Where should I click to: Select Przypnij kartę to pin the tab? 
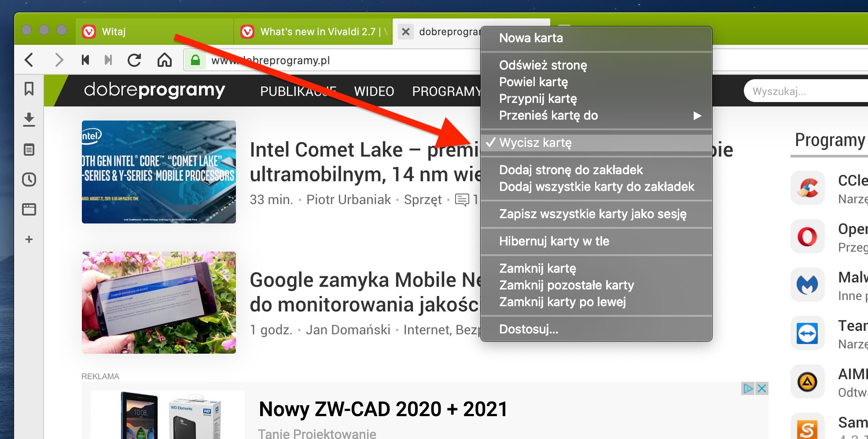click(539, 99)
